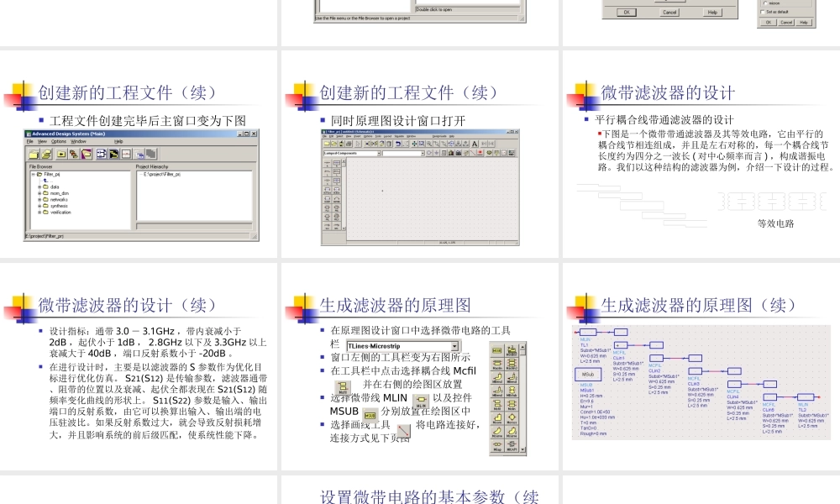840x504 pixels.
Task: Click the View Startup Directory icon (folder with left arrow)
Action: coord(61,154)
